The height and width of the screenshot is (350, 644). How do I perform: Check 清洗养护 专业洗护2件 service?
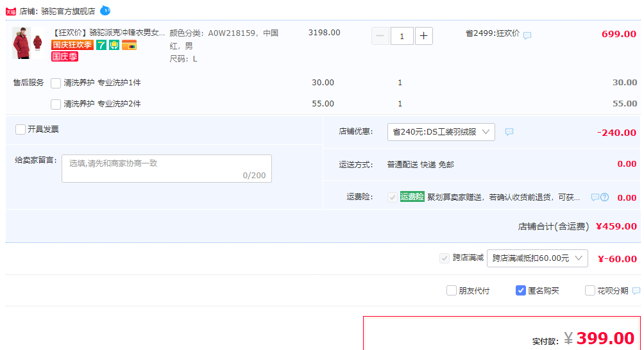(x=56, y=104)
